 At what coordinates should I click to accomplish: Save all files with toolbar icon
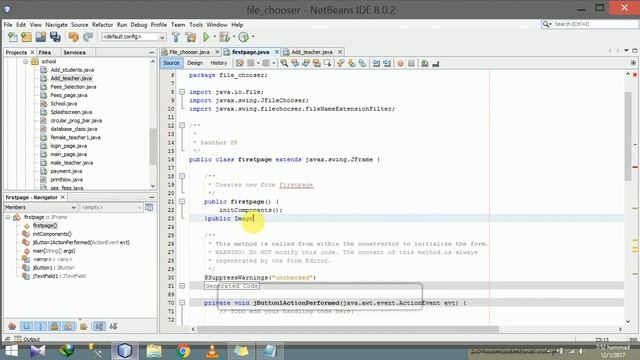point(55,37)
